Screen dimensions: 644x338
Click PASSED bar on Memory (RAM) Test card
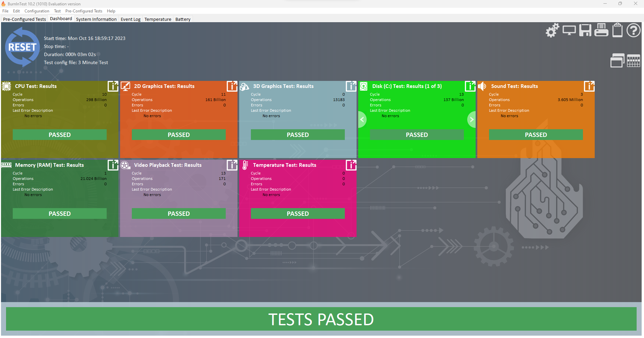[x=60, y=213]
